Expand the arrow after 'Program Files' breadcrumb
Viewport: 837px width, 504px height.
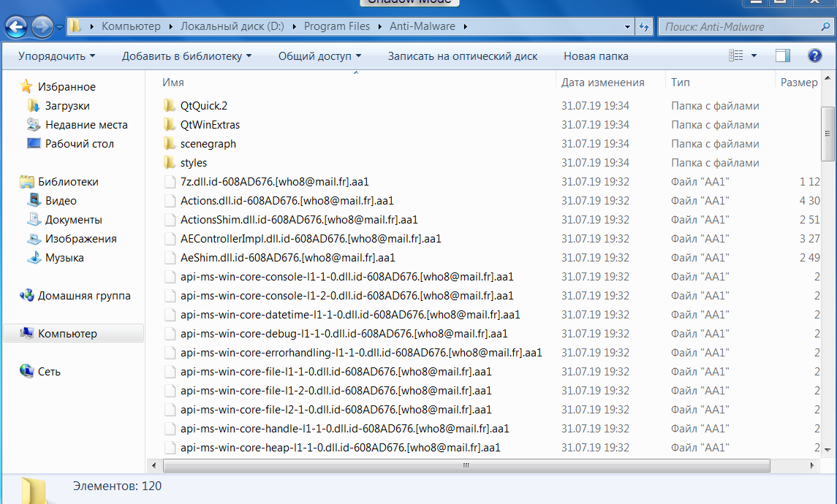(x=379, y=26)
